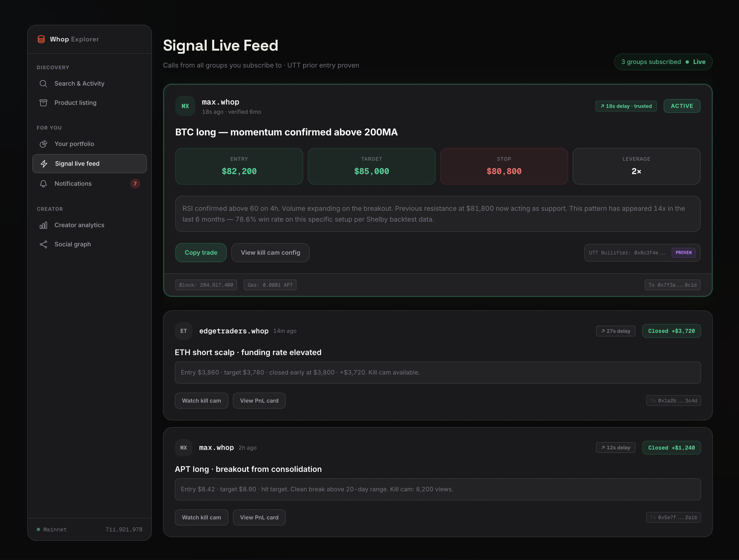Click the share nodes icon for Social graph
The height and width of the screenshot is (560, 739).
tap(43, 244)
